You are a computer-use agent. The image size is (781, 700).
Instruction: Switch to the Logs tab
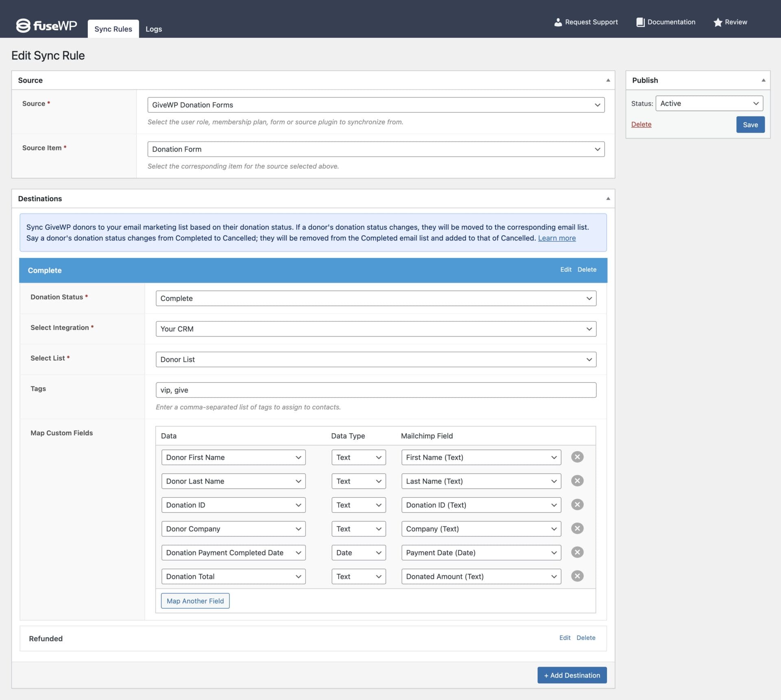pyautogui.click(x=153, y=29)
